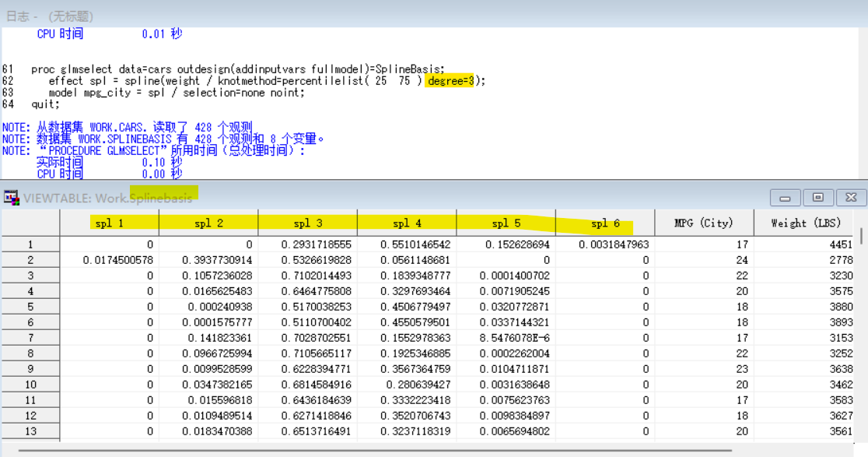
Task: Click the spl 5 column header
Action: pyautogui.click(x=506, y=223)
